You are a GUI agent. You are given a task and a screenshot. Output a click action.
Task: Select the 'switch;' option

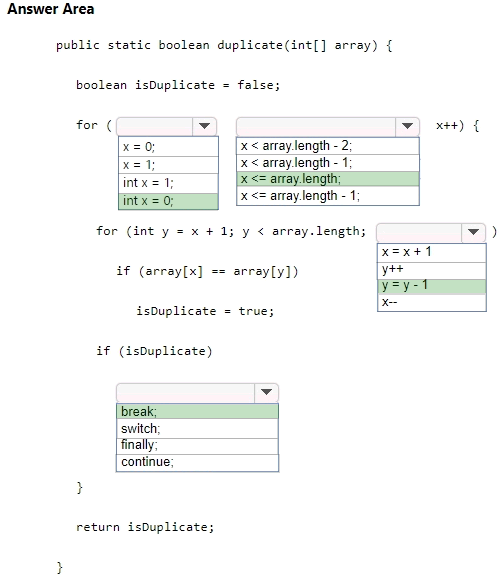(198, 429)
